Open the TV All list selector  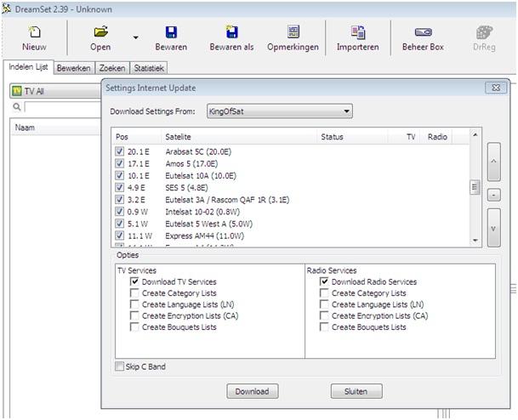pyautogui.click(x=55, y=91)
